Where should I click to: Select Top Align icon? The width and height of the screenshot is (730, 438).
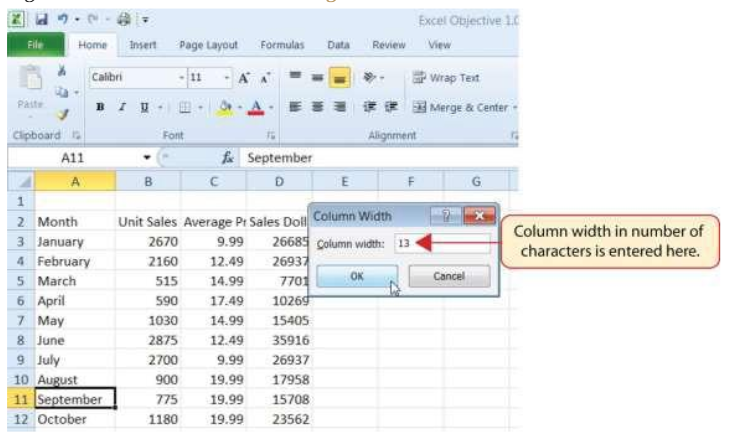tap(295, 76)
